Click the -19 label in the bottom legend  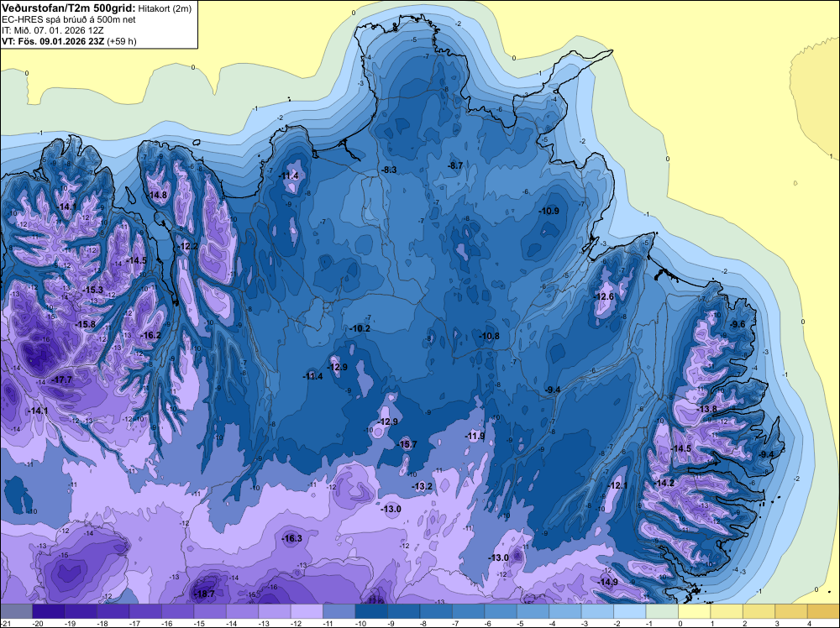70,623
